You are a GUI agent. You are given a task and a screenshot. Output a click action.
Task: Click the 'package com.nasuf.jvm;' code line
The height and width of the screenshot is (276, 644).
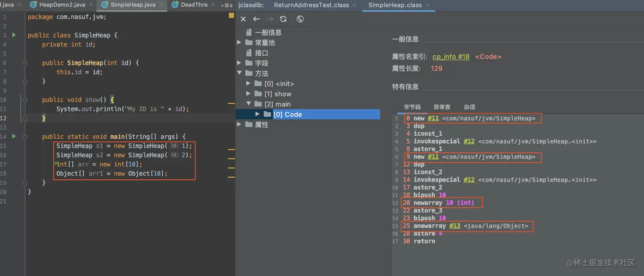click(67, 17)
